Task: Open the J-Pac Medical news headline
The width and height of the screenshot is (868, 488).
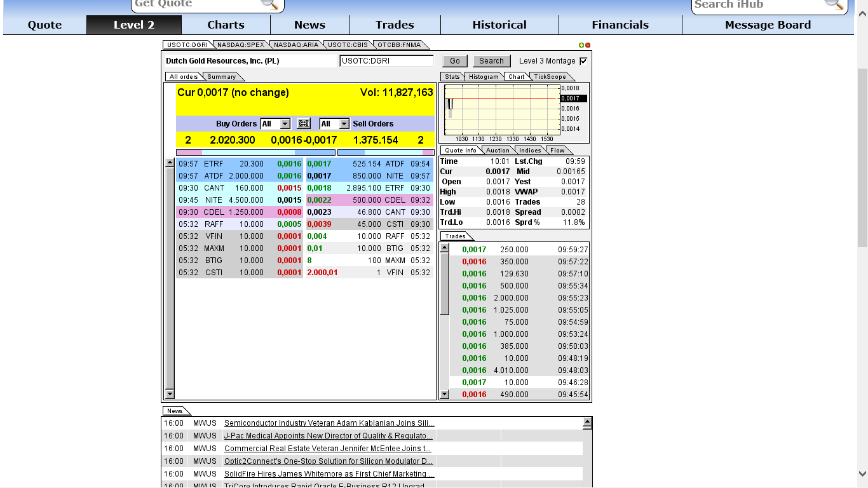Action: (x=328, y=436)
